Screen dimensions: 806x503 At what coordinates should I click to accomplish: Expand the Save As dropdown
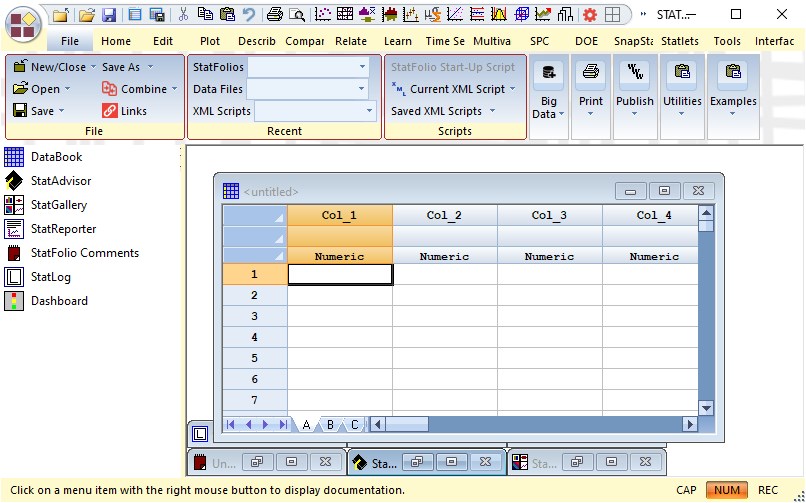150,67
